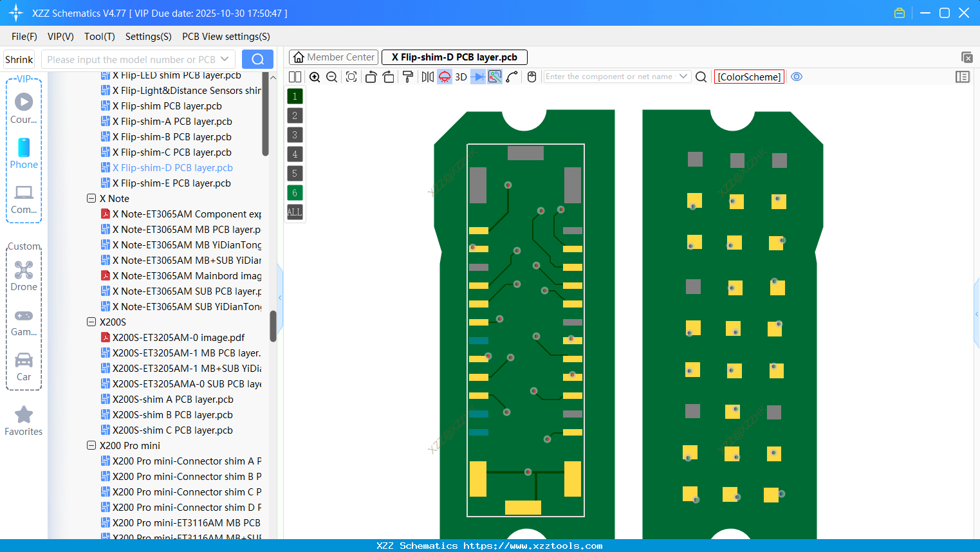Zoom out of the PCB view
980x552 pixels.
pos(331,77)
